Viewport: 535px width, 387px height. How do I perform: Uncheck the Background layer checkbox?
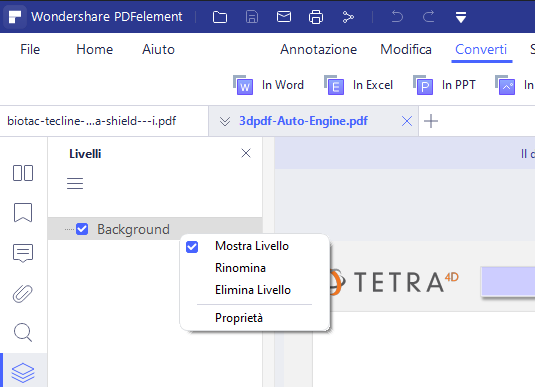pos(82,229)
